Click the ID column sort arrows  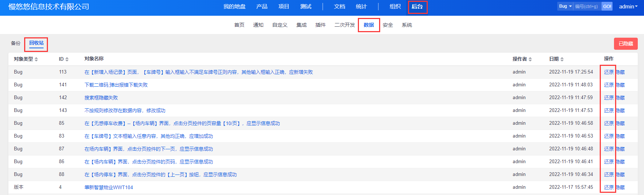click(67, 59)
